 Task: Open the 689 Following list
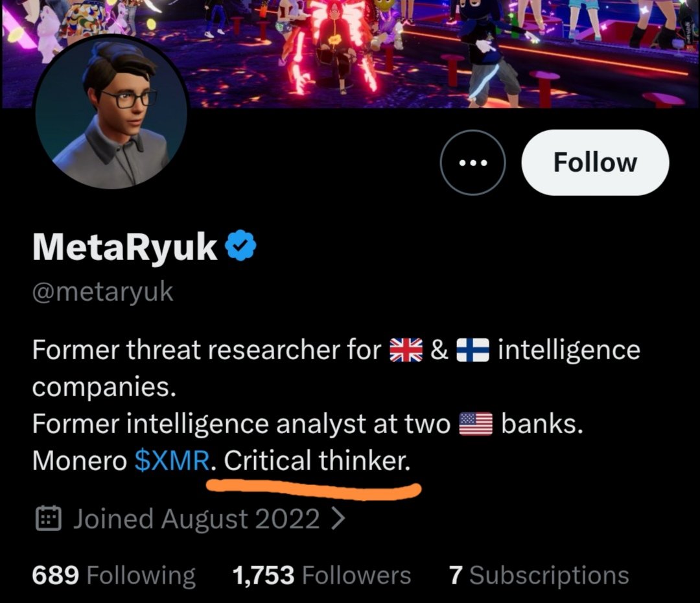[114, 575]
